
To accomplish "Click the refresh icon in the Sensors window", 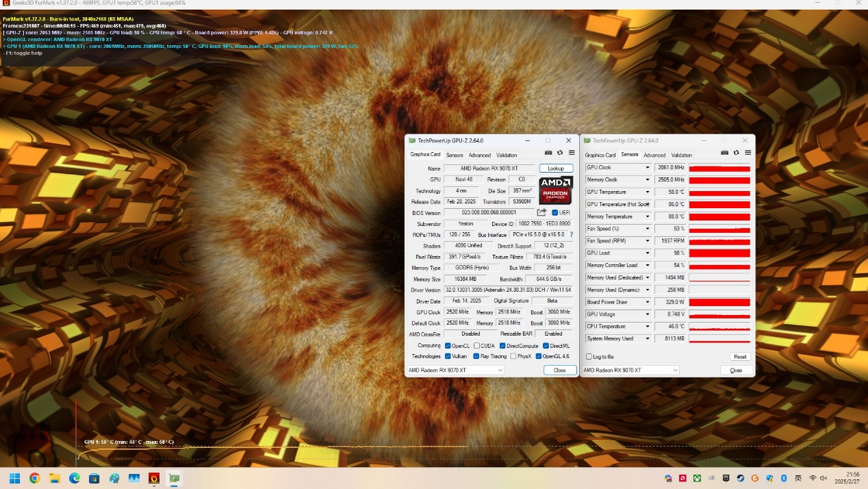I will [x=737, y=153].
